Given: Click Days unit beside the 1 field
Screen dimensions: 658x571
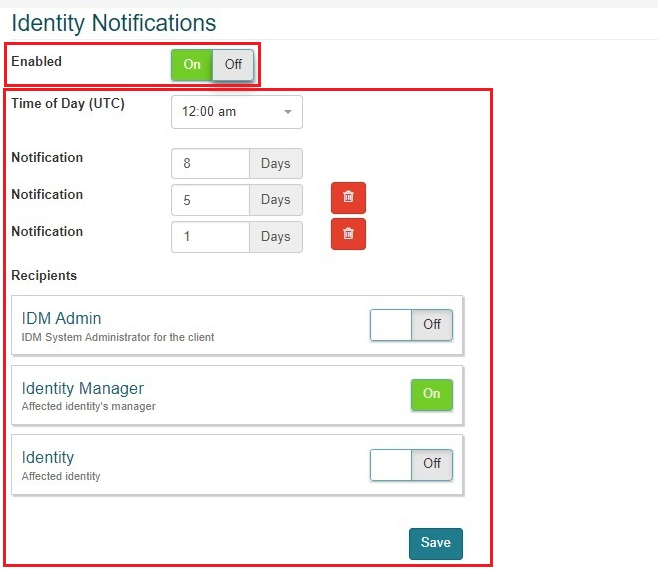Looking at the screenshot, I should tap(275, 237).
